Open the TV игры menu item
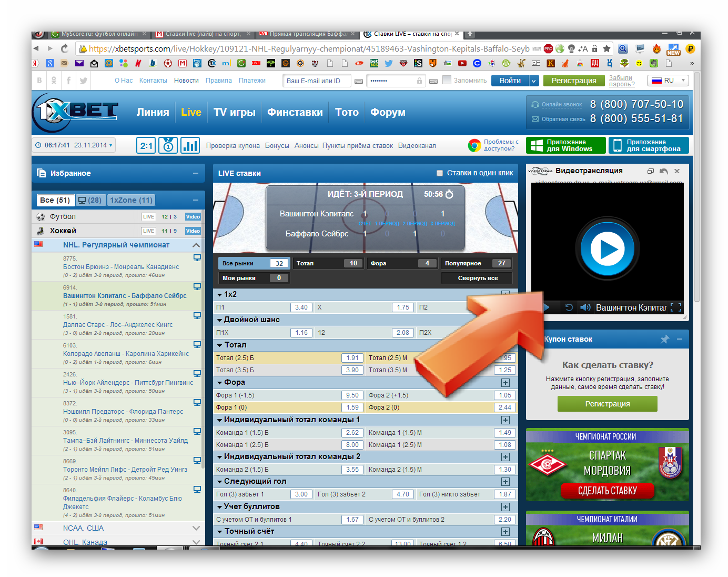Image resolution: width=728 pixels, height=577 pixels. coord(235,112)
